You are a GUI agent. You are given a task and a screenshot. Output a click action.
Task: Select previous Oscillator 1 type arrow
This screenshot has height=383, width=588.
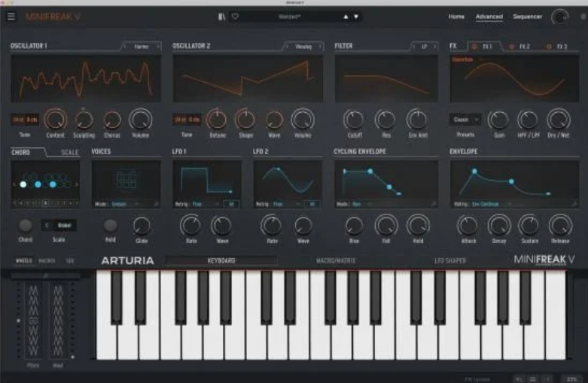(x=125, y=47)
